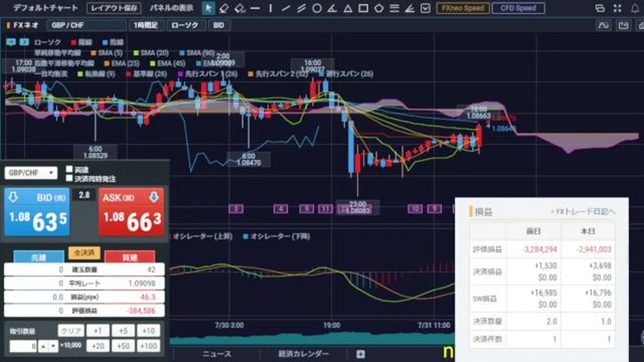644x362 pixels.
Task: Select the triangle shape tool
Action: pos(348,8)
